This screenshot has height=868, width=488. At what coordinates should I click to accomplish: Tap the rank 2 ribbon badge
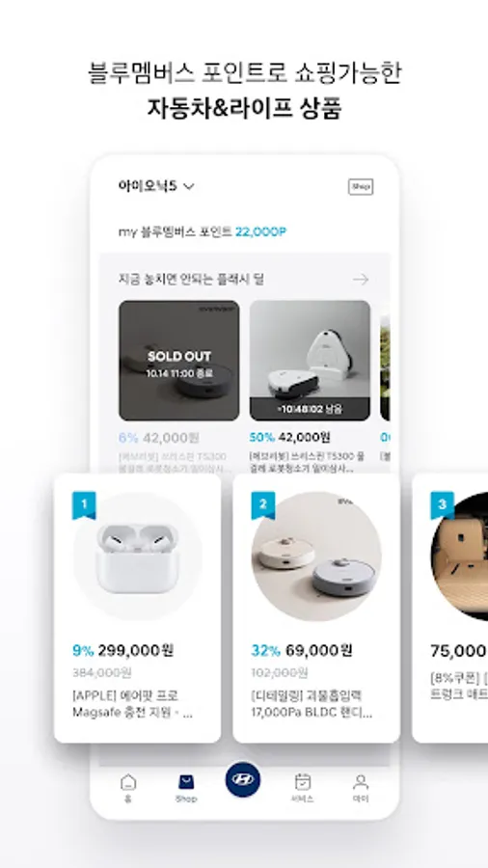(x=263, y=505)
